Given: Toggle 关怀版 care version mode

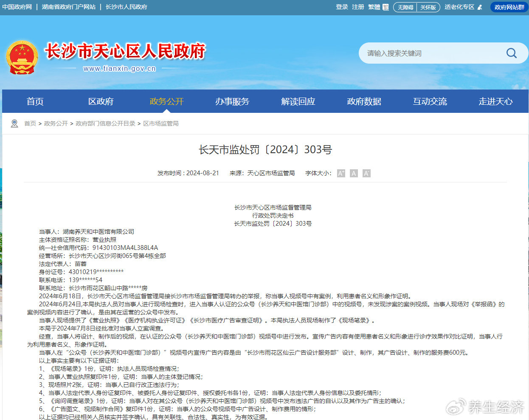Looking at the screenshot, I should click(428, 7).
